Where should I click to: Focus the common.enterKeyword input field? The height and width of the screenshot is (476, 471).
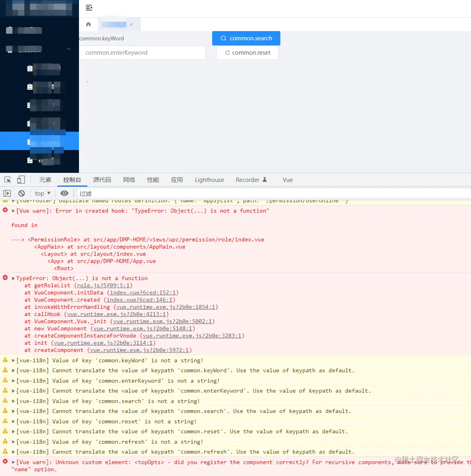(x=142, y=53)
